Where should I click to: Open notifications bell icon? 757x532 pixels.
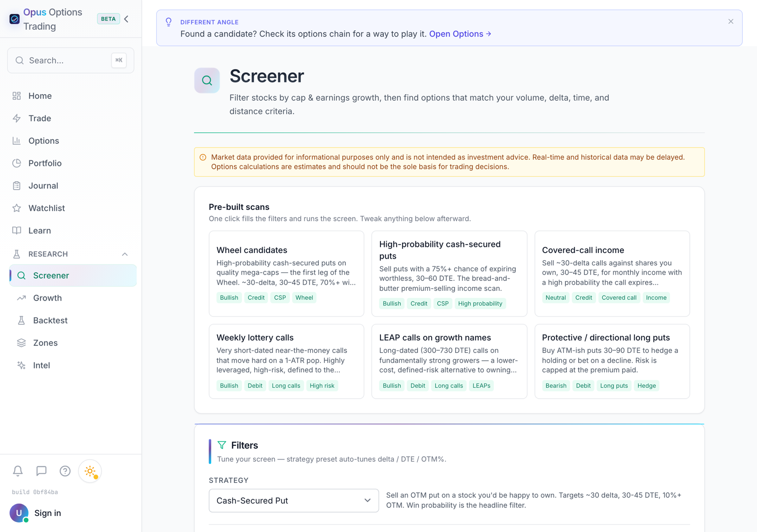click(x=18, y=471)
